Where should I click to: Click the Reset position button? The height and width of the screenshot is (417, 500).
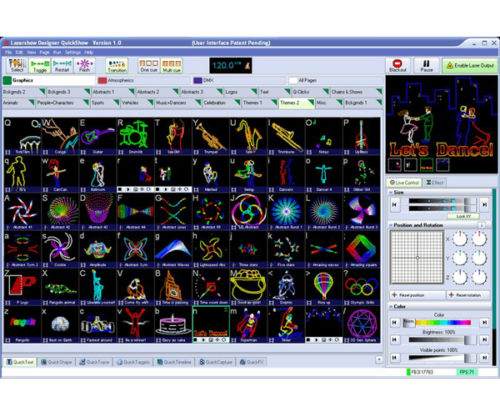[418, 295]
